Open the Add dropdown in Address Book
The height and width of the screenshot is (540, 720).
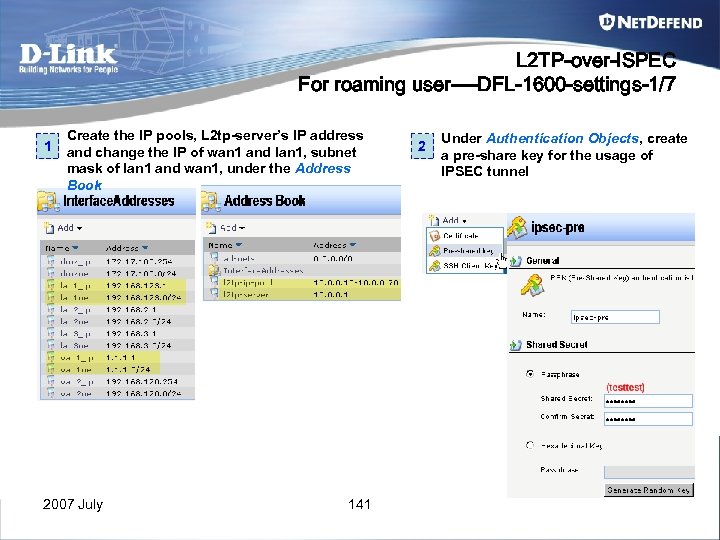click(225, 227)
